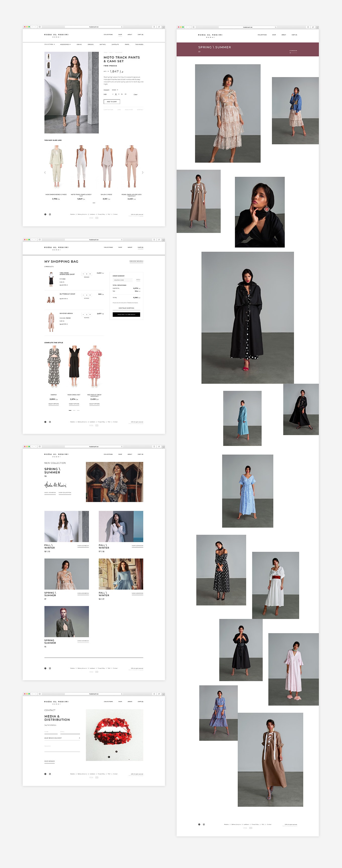This screenshot has width=342, height=868.
Task: Click Pinterest icon in product page footer
Action: coord(46,214)
